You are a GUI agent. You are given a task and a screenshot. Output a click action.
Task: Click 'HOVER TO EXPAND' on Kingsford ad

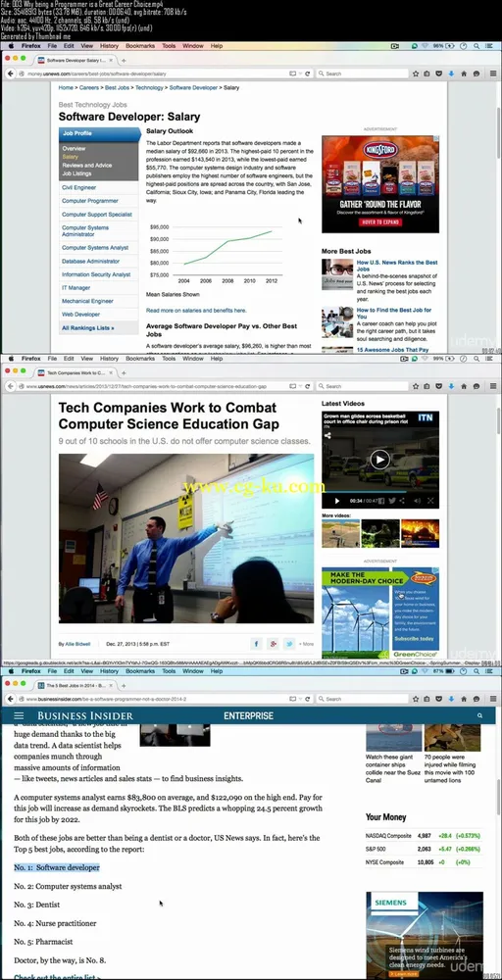380,221
